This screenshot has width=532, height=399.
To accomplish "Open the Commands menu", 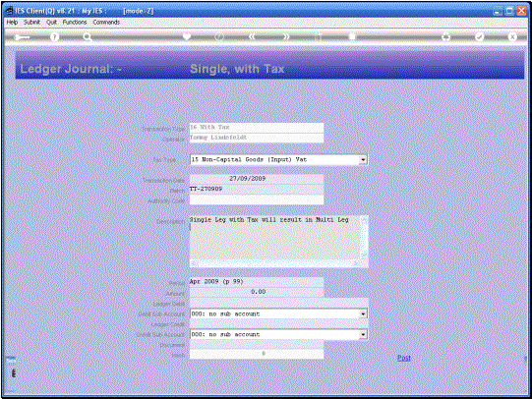I will click(x=106, y=22).
